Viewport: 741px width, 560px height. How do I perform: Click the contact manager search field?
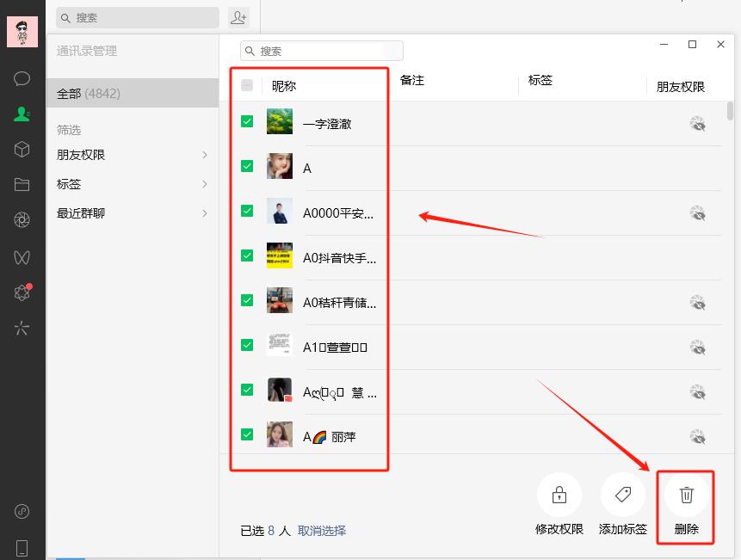pos(321,51)
